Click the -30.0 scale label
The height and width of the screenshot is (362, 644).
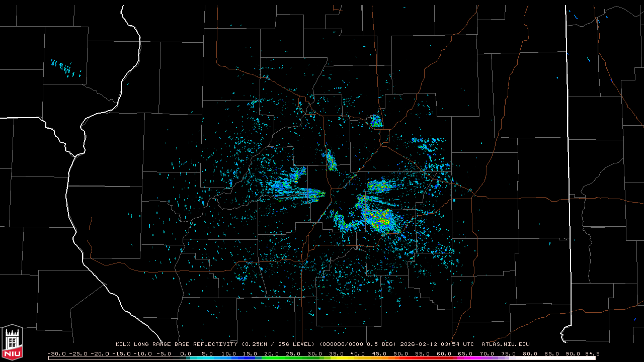pyautogui.click(x=56, y=353)
